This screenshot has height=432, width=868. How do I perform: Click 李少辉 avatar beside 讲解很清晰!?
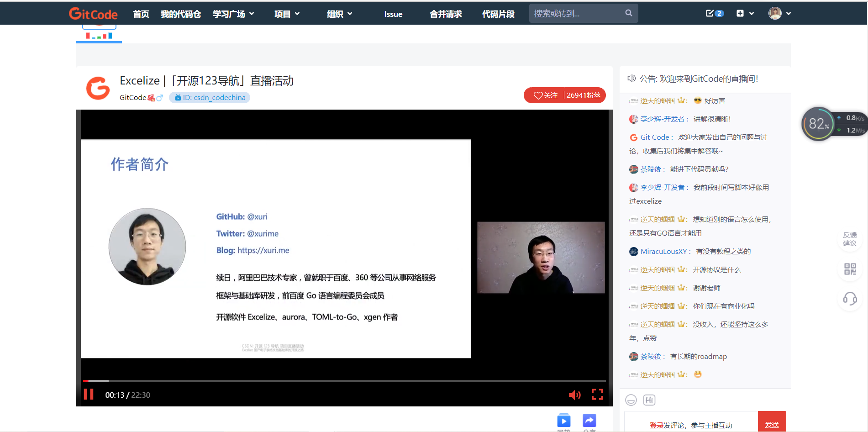[634, 119]
